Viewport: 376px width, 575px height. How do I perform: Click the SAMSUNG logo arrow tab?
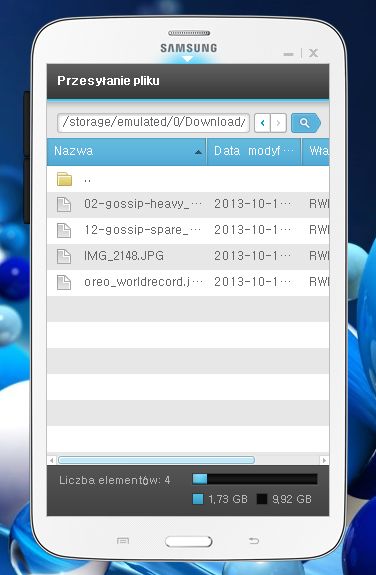click(x=188, y=59)
